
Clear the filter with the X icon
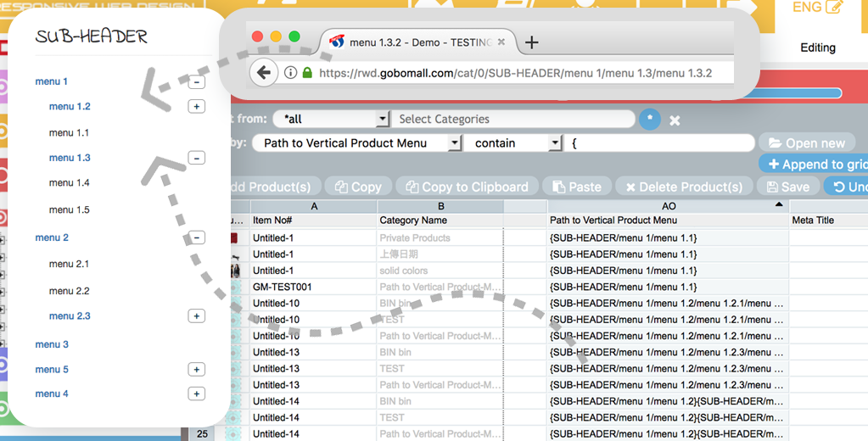[675, 120]
